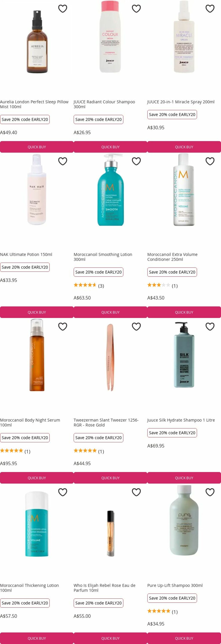
Task: Quick buy Juuce Silk Hydrate Shampoo
Action: coord(184,478)
